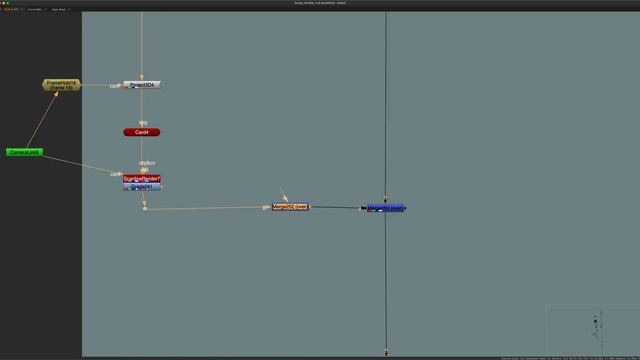Select the FrameHold18 node
Image resolution: width=640 pixels, height=360 pixels.
click(x=61, y=85)
